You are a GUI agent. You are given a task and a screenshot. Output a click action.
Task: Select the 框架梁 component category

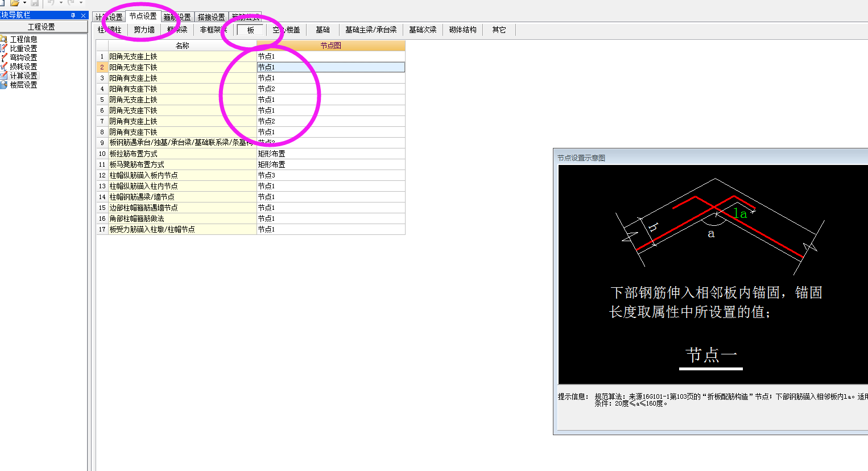coord(177,30)
